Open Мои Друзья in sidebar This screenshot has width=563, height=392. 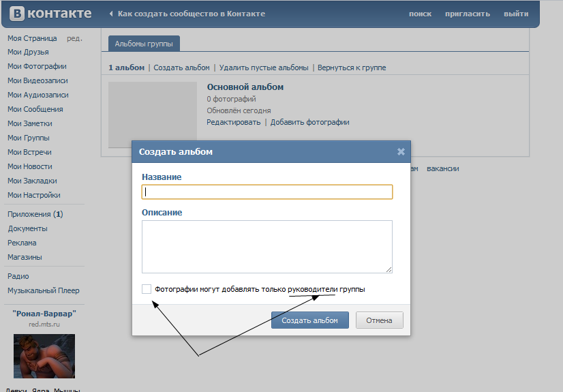[29, 52]
